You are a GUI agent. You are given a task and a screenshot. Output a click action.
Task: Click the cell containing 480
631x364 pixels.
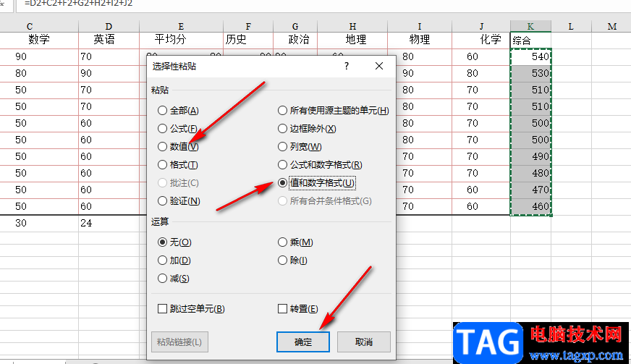[x=531, y=173]
